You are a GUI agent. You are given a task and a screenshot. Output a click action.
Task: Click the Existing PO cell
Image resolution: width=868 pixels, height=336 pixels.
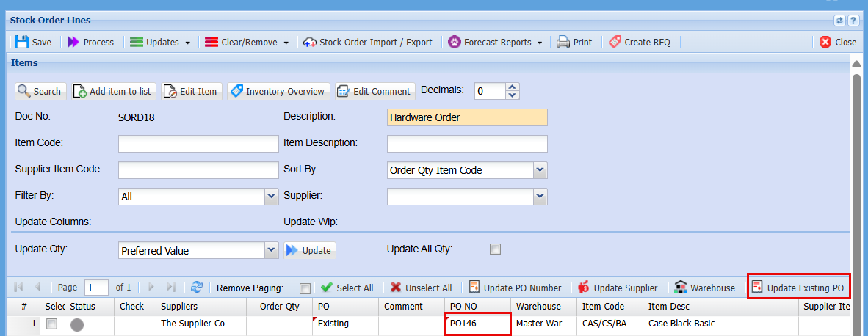coord(346,324)
